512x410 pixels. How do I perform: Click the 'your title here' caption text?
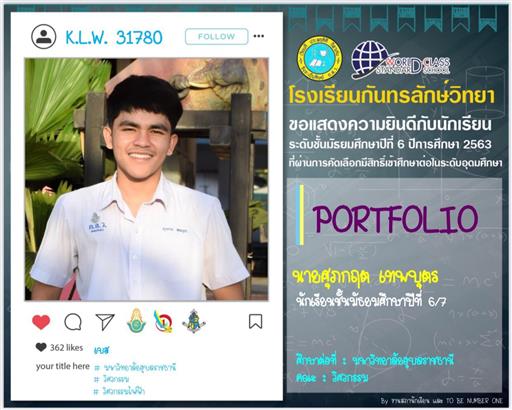point(63,366)
